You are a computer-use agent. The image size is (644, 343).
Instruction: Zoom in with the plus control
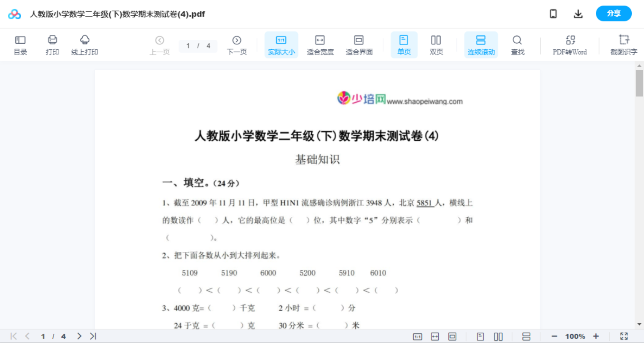(596, 336)
